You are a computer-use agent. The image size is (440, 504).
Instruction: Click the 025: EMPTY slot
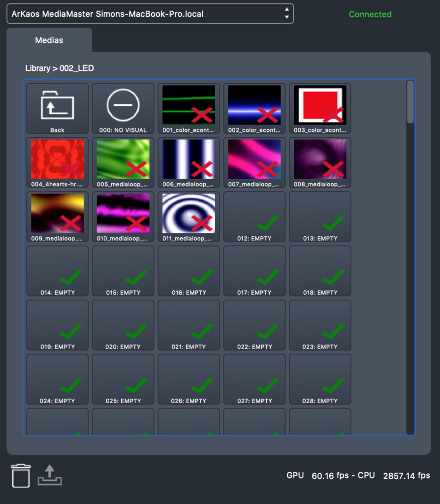(123, 379)
